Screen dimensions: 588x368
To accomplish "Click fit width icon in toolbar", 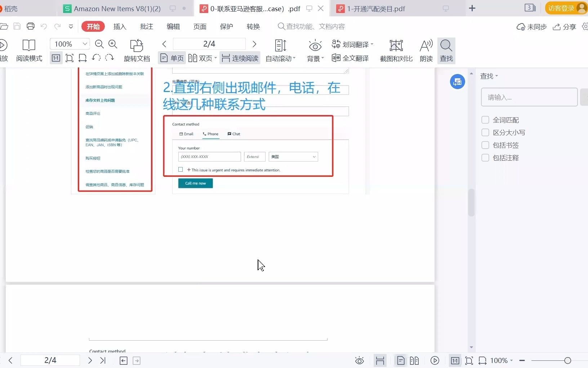I will 83,58.
